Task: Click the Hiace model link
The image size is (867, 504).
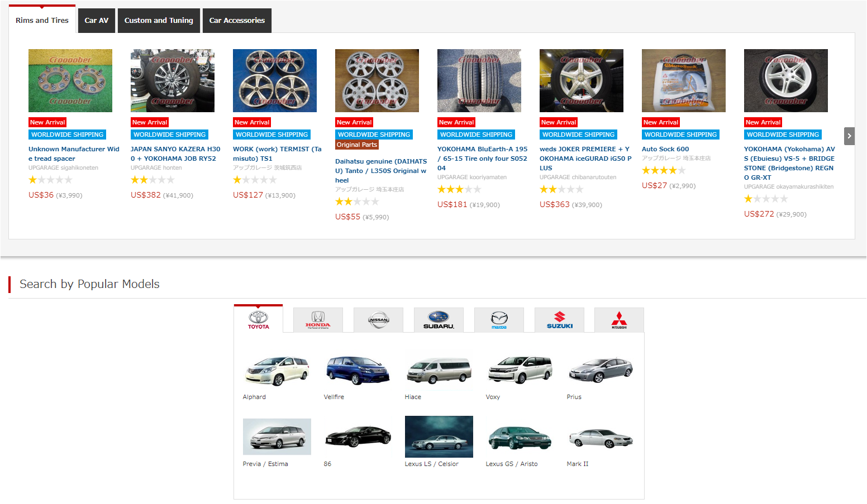Action: (413, 397)
